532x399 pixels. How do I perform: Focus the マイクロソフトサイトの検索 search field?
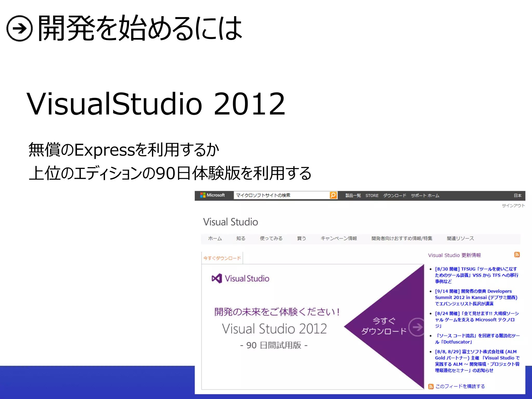coord(282,195)
